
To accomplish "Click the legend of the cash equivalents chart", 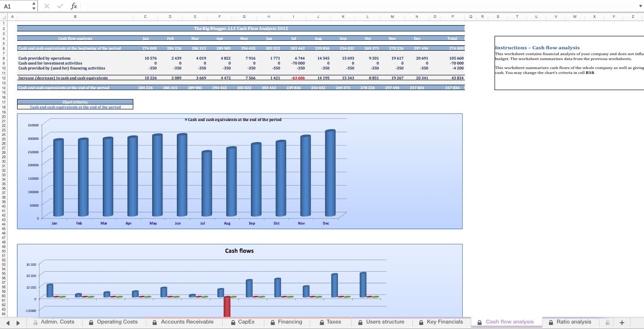I will (233, 120).
